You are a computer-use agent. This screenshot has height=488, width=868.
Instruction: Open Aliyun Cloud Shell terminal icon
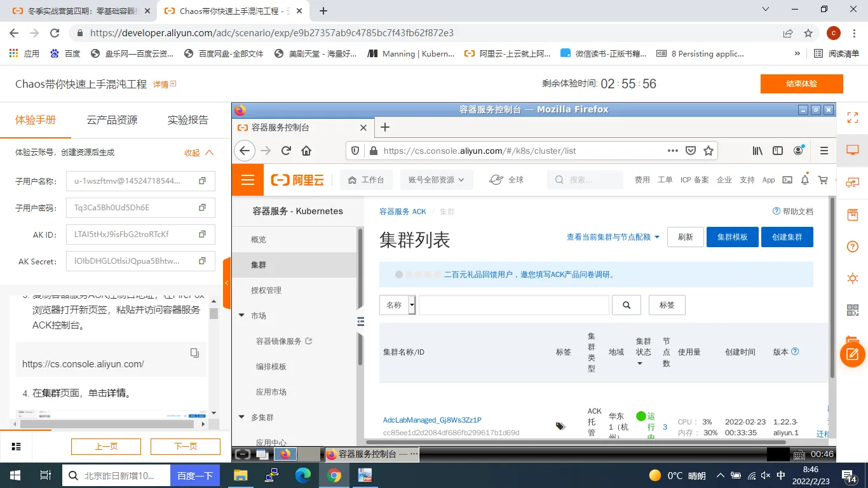pos(787,180)
